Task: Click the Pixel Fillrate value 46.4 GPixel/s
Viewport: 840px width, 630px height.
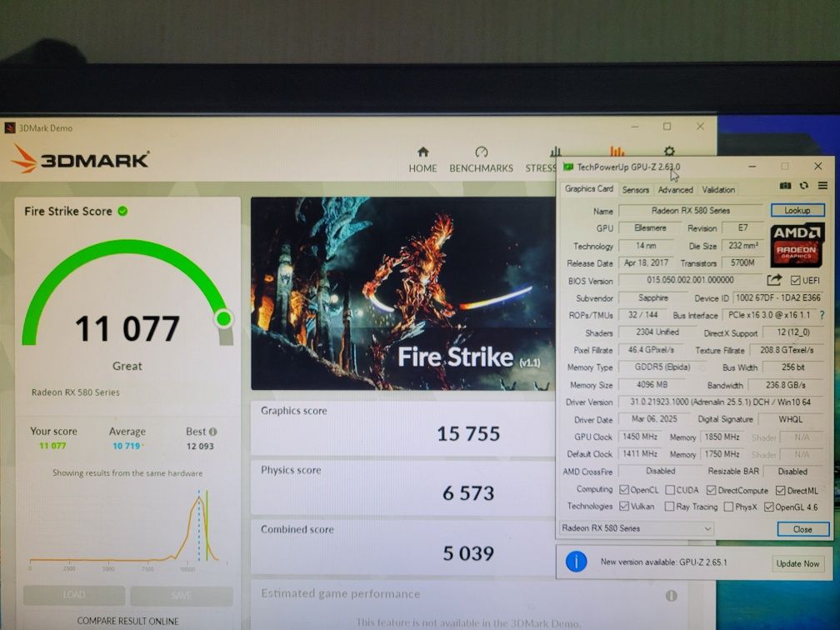Action: pos(651,350)
